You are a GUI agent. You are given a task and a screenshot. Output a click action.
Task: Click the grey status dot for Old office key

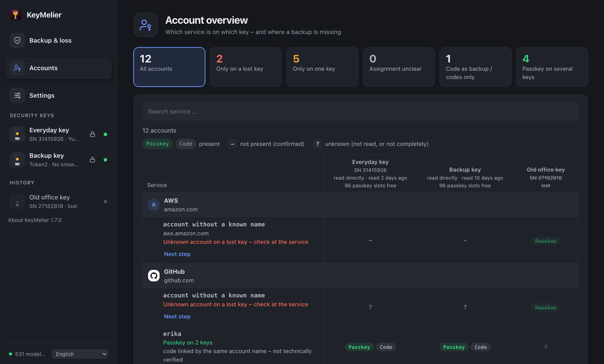pos(105,202)
